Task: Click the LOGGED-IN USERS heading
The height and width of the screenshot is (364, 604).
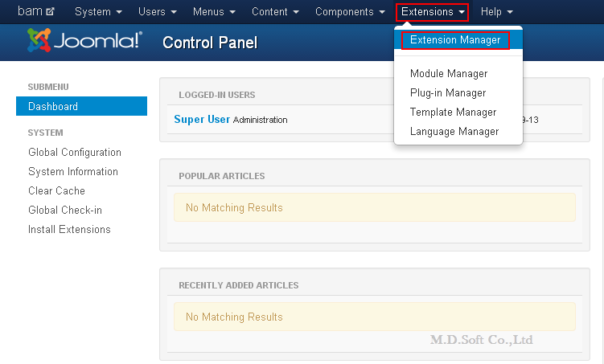Action: pos(217,95)
